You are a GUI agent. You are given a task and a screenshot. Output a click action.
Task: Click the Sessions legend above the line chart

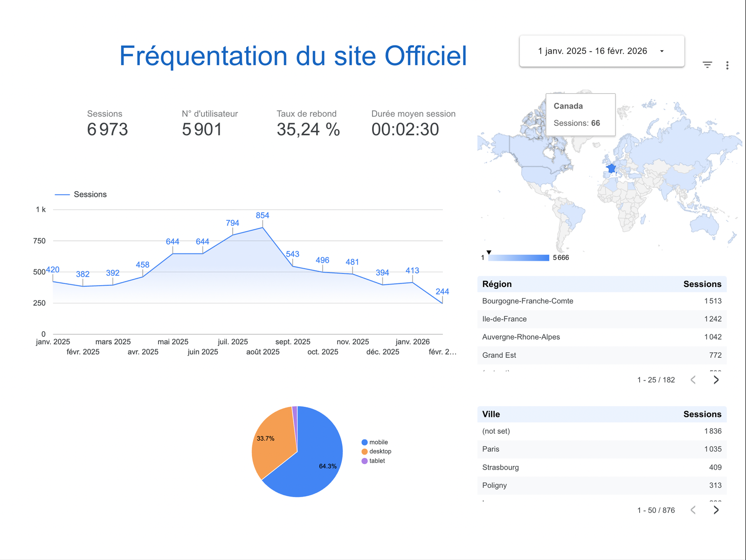pyautogui.click(x=90, y=194)
